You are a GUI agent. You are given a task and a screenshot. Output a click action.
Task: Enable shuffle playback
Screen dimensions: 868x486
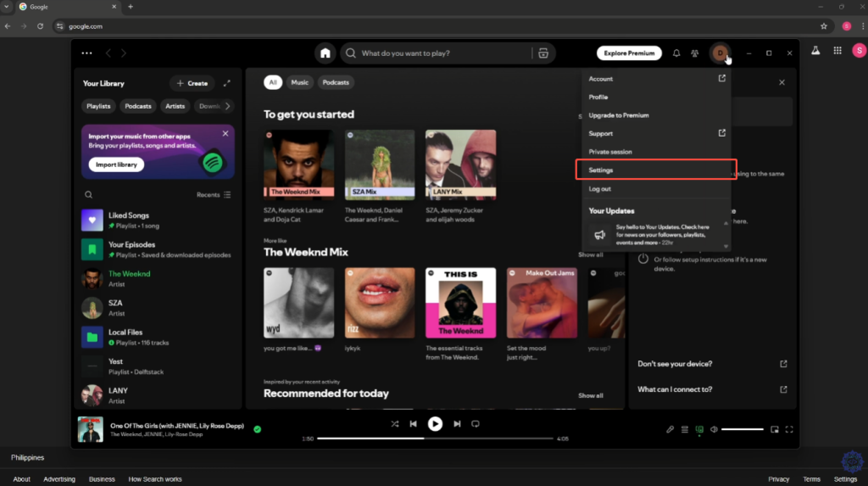tap(395, 424)
